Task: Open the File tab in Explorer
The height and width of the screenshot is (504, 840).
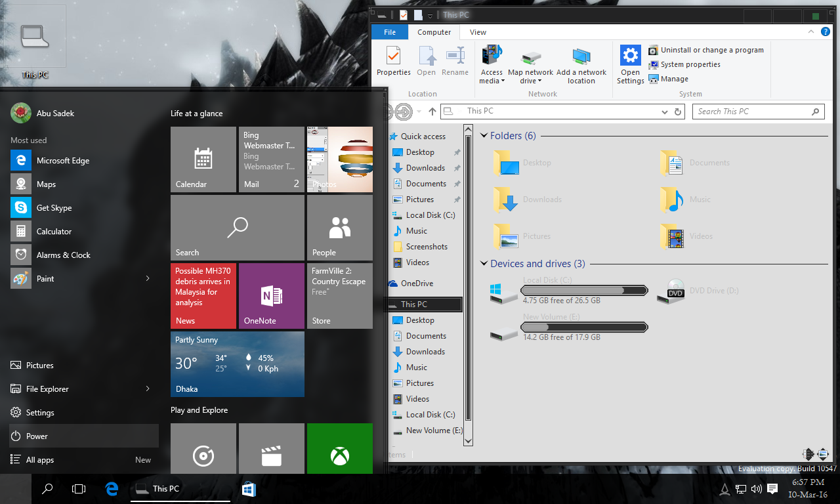Action: (x=390, y=32)
